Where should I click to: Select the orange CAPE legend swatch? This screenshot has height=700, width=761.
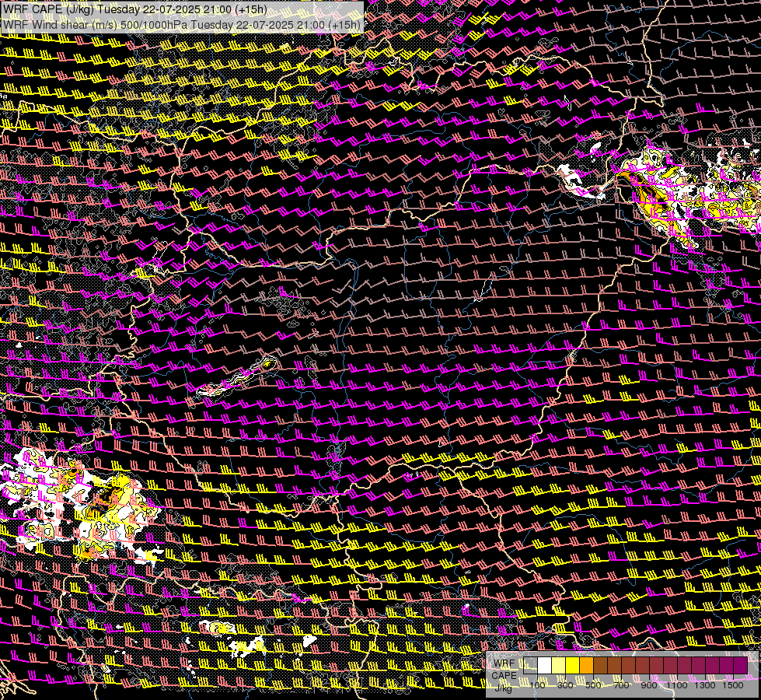point(586,666)
